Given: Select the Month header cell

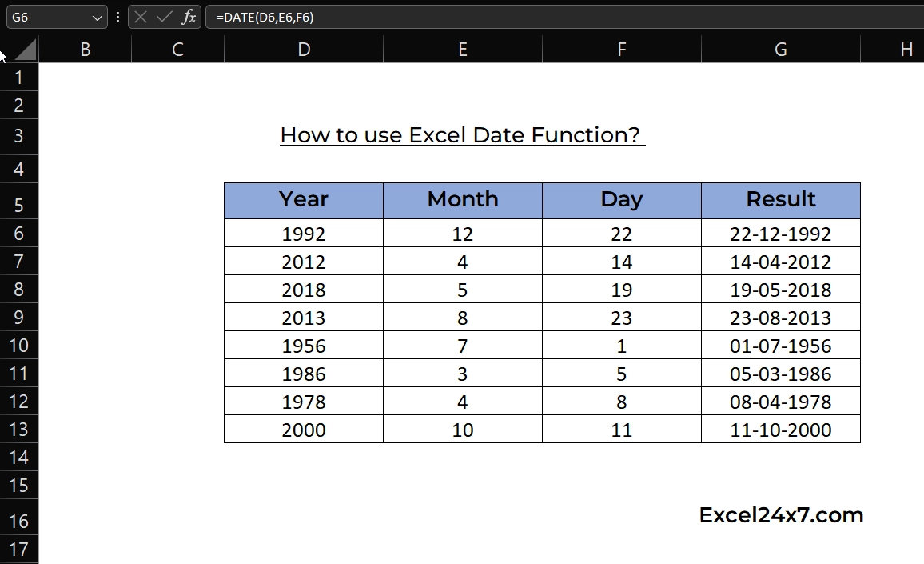Looking at the screenshot, I should pyautogui.click(x=463, y=201).
